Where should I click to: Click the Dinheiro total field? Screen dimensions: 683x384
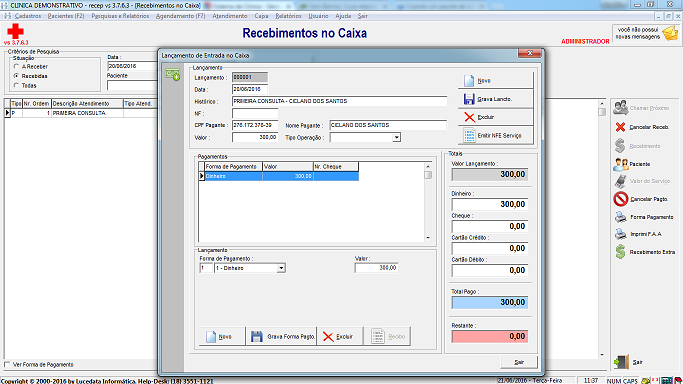pos(490,204)
